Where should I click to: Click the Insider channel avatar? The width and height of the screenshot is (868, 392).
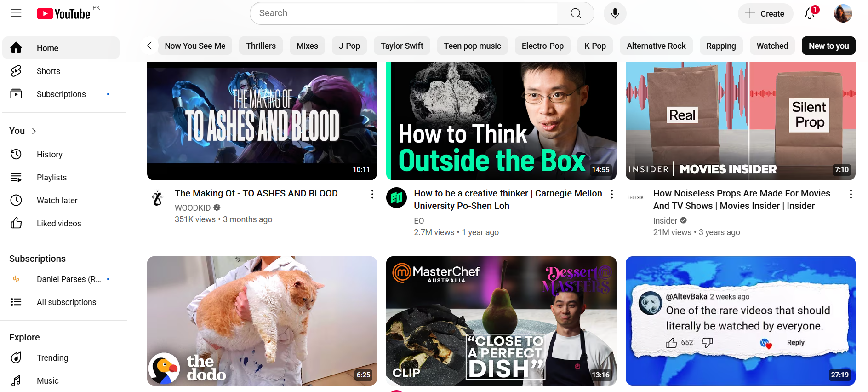pos(636,197)
